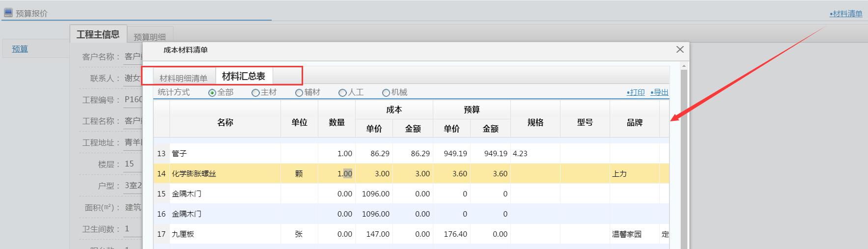Select the 主材 statistics option
The height and width of the screenshot is (249, 868).
point(255,93)
